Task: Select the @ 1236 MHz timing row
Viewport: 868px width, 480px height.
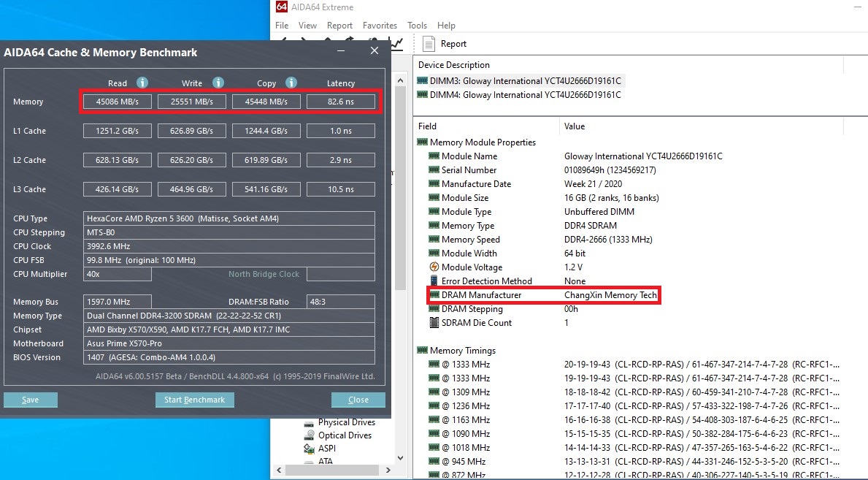Action: (x=634, y=405)
